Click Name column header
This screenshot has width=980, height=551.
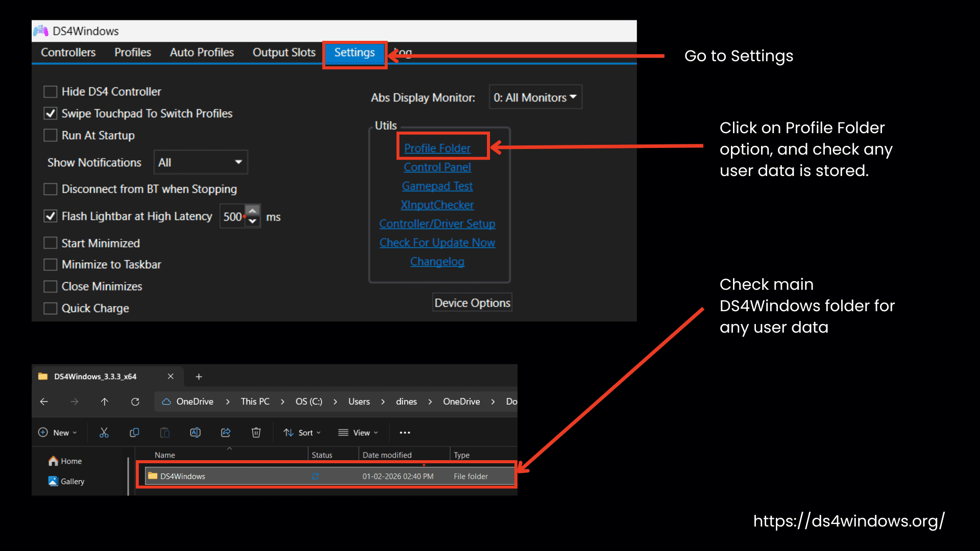click(165, 455)
